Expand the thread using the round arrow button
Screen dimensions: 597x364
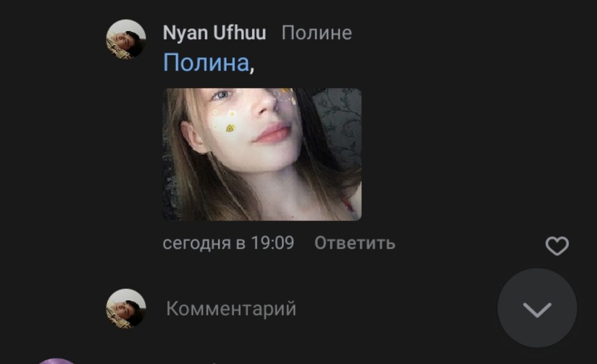click(x=537, y=308)
